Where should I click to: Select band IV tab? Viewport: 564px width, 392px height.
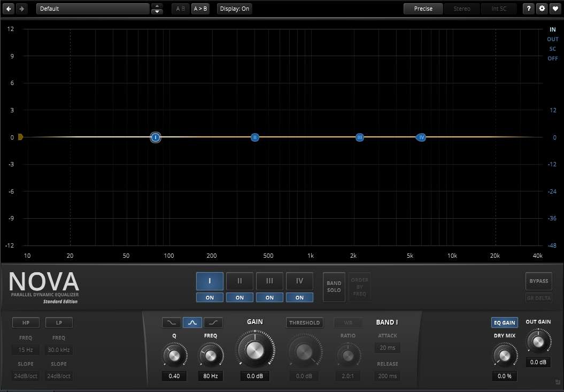299,281
